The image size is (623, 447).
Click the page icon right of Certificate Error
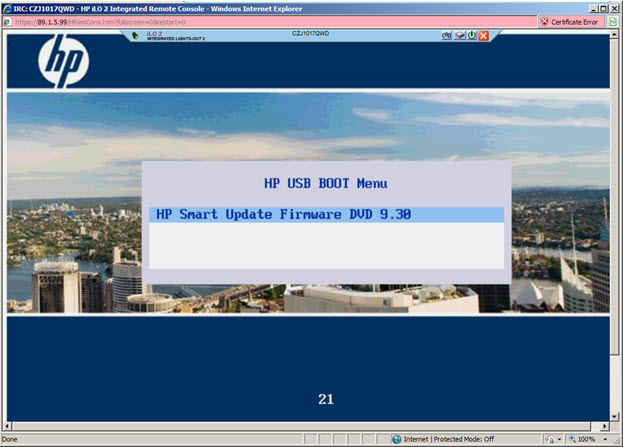(x=613, y=21)
